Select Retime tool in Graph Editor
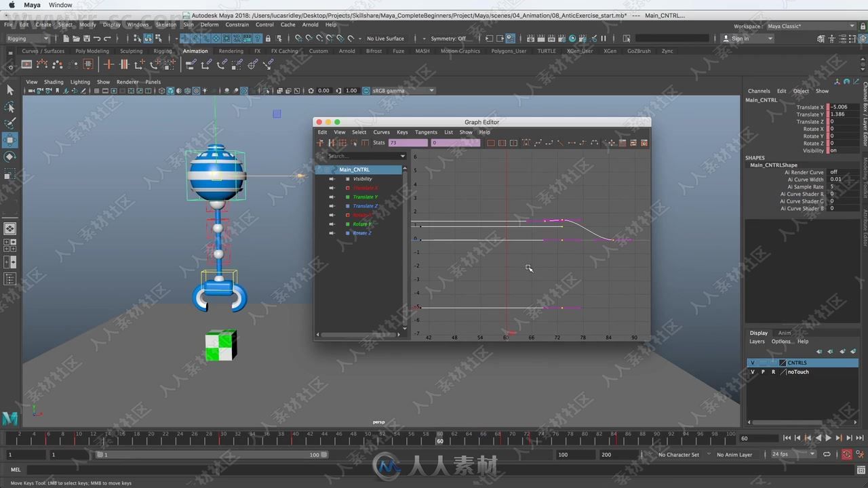868x488 pixels. [366, 143]
